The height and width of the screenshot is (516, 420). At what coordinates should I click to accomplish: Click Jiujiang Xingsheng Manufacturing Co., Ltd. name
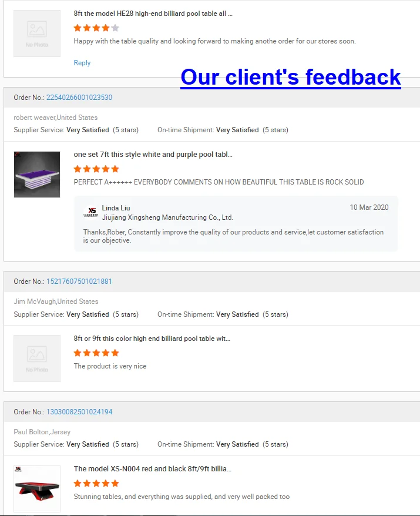click(167, 217)
